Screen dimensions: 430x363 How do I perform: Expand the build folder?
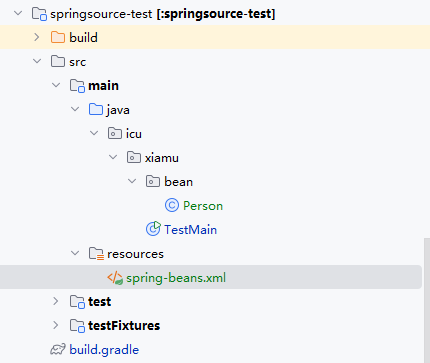click(x=37, y=37)
